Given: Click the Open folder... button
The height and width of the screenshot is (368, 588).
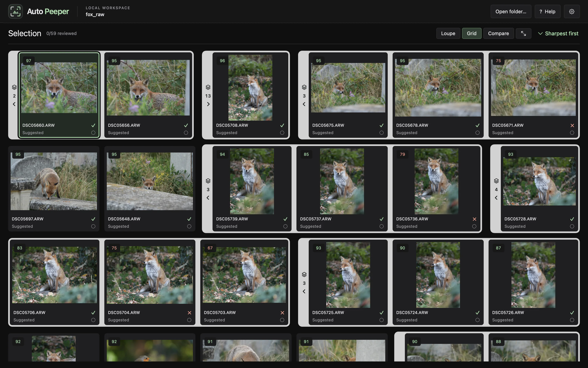Looking at the screenshot, I should point(511,11).
